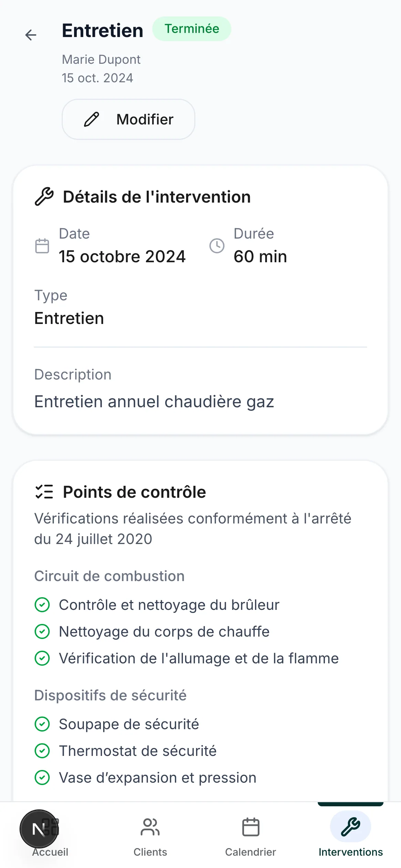This screenshot has width=401, height=868.
Task: Open the Clients tab icon
Action: [150, 827]
